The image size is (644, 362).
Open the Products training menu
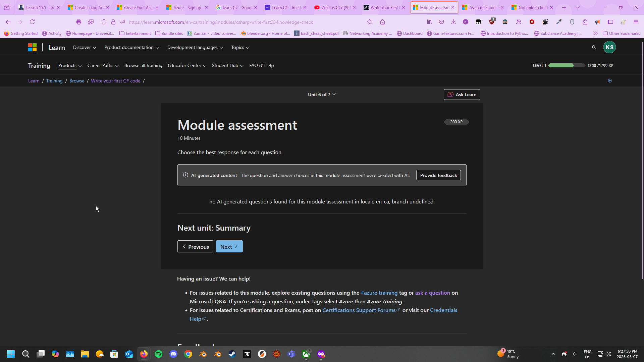[x=70, y=65]
